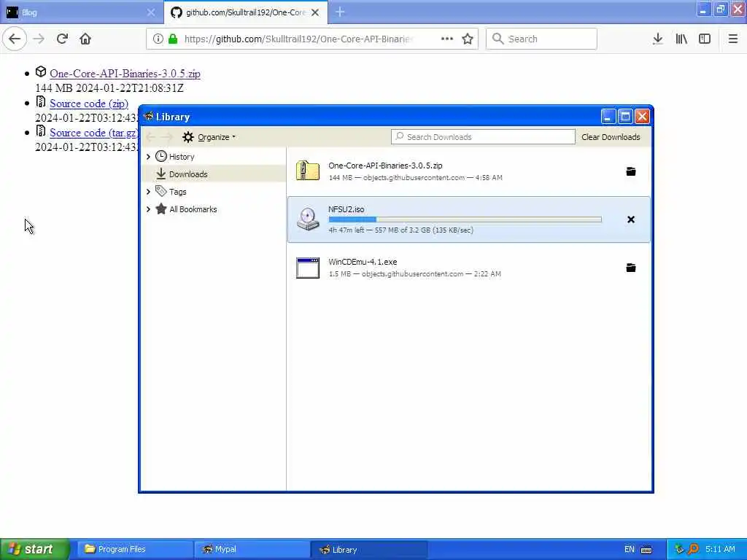
Task: Click the zip folder icon in downloads list
Action: 308,171
